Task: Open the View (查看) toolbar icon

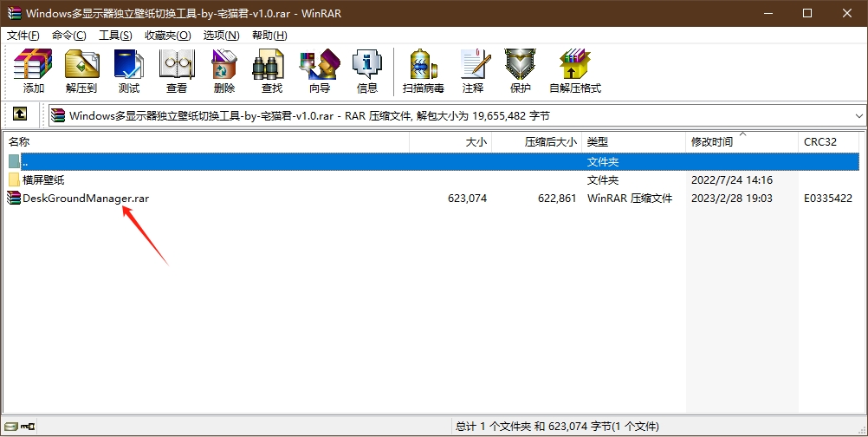Action: tap(177, 71)
